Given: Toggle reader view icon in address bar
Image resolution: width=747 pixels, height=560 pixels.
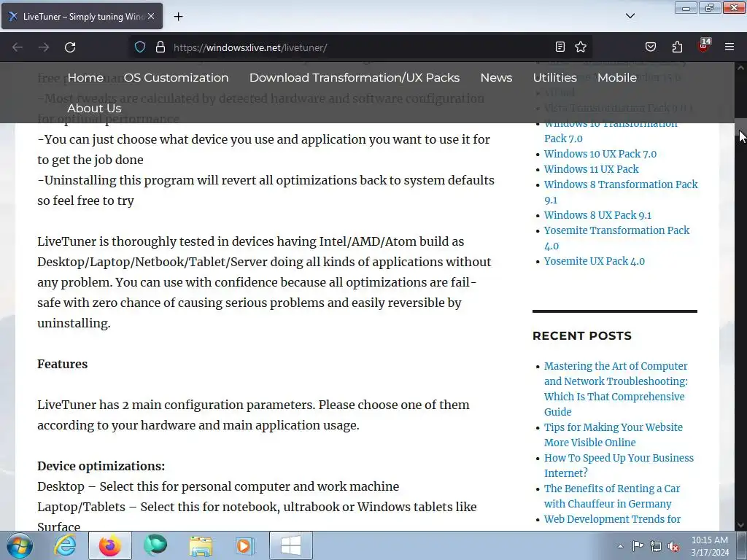Looking at the screenshot, I should coord(560,47).
